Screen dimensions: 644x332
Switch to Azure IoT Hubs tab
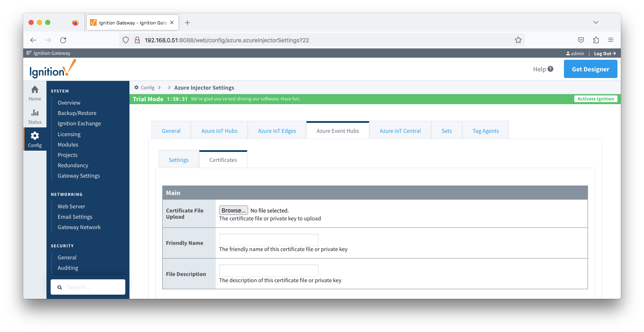point(219,131)
